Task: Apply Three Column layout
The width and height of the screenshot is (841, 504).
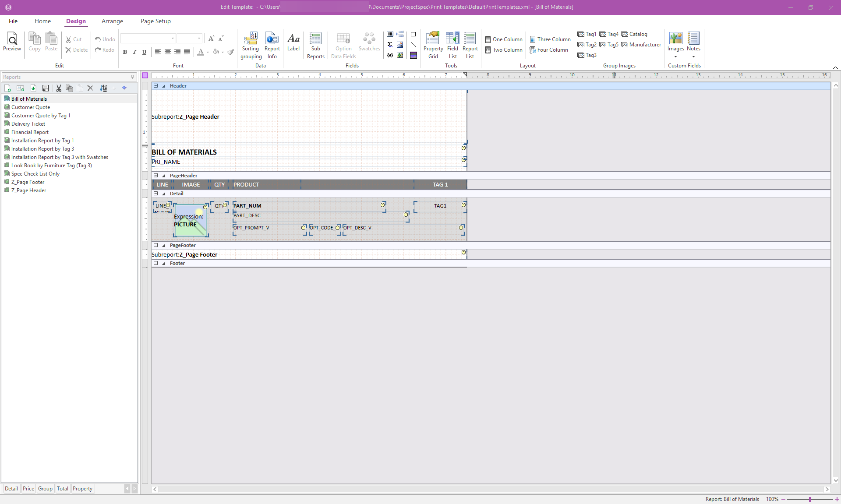Action: (550, 39)
